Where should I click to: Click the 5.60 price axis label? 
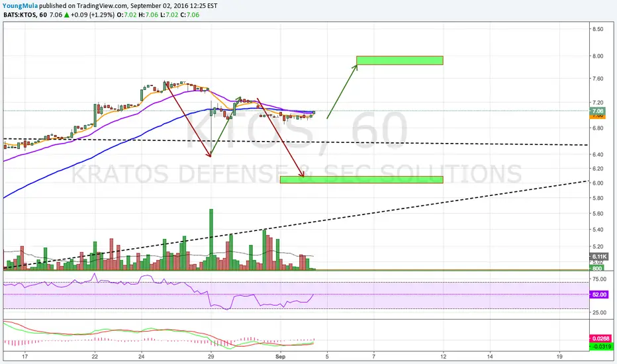(598, 214)
